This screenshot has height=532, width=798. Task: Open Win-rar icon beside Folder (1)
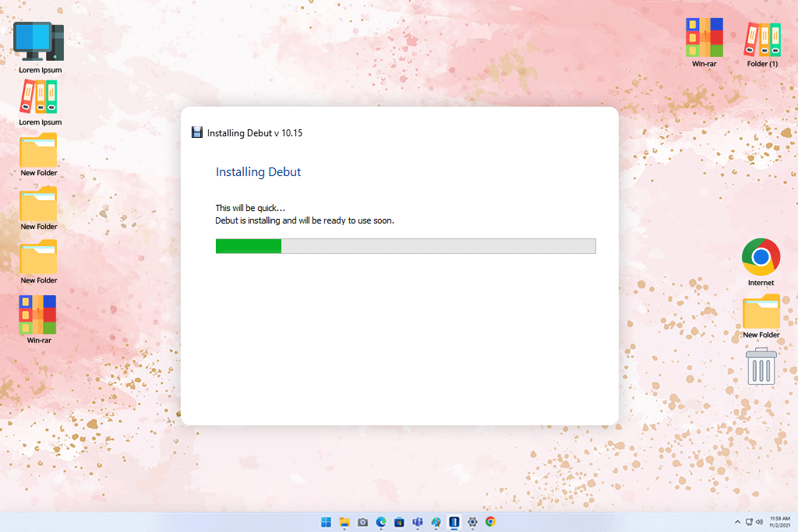(x=704, y=37)
